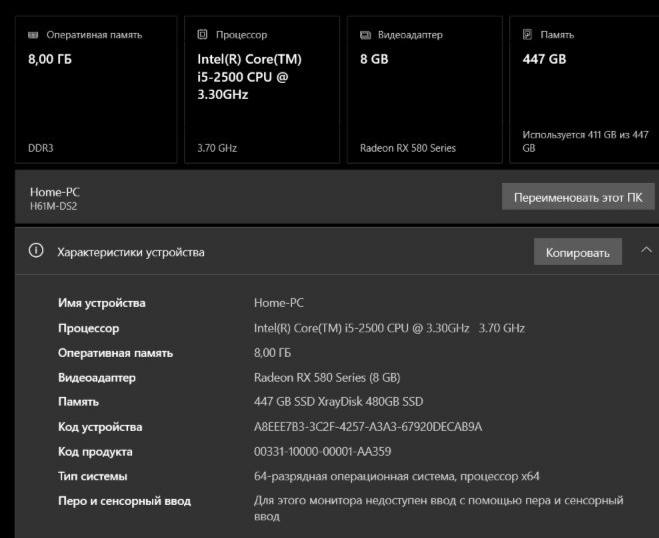The height and width of the screenshot is (538, 659).
Task: Click the Используется 411 GB из 447 GB text
Action: 585,141
